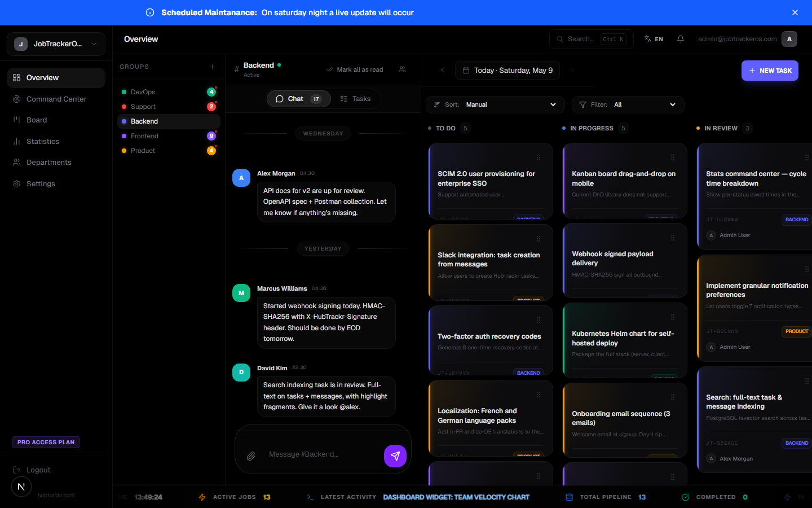812x508 pixels.
Task: Select the Support group
Action: [169, 107]
